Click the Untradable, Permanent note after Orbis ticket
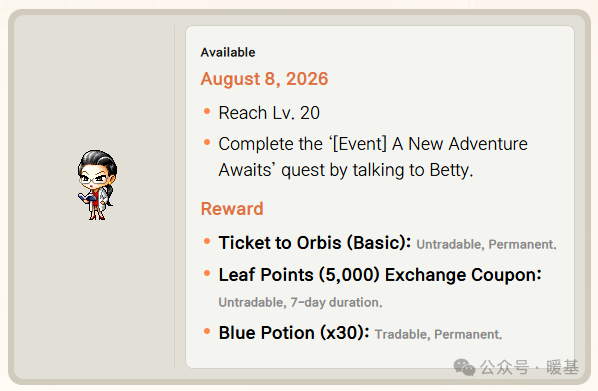This screenshot has width=598, height=391. click(486, 245)
